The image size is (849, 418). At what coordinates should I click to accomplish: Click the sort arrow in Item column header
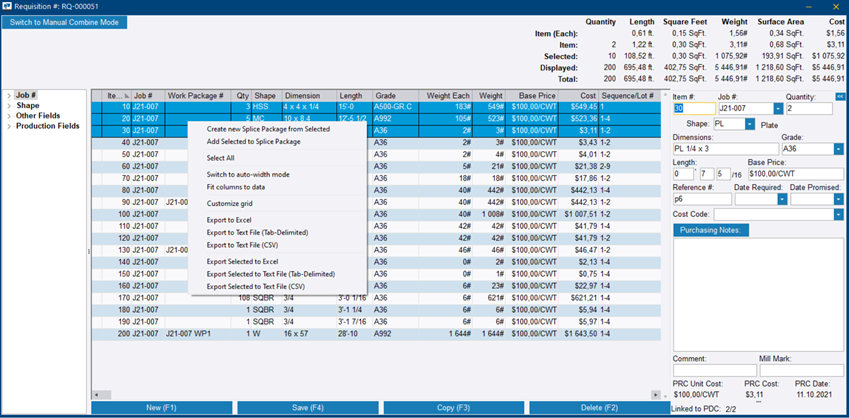(x=127, y=95)
